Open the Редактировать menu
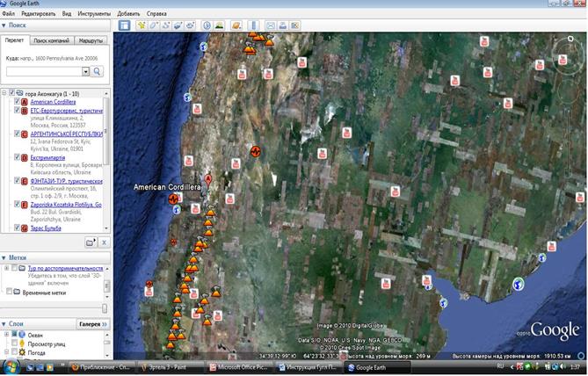This screenshot has height=376, width=588. (39, 13)
